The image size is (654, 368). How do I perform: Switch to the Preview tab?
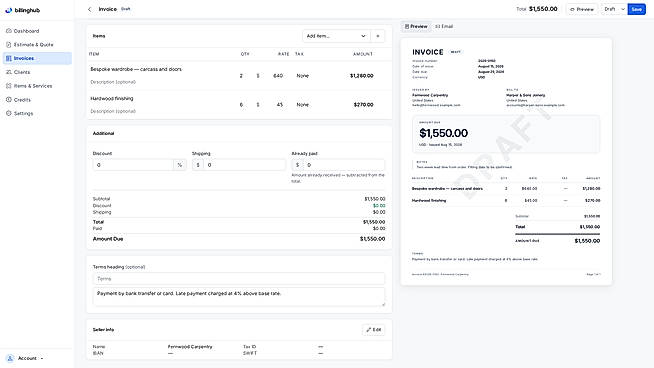click(416, 26)
